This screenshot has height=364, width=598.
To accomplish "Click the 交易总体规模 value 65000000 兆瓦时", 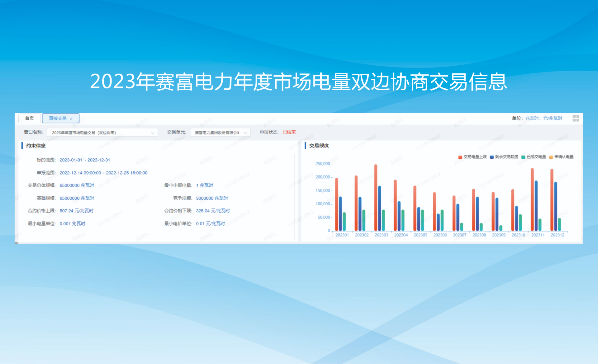I will point(77,185).
